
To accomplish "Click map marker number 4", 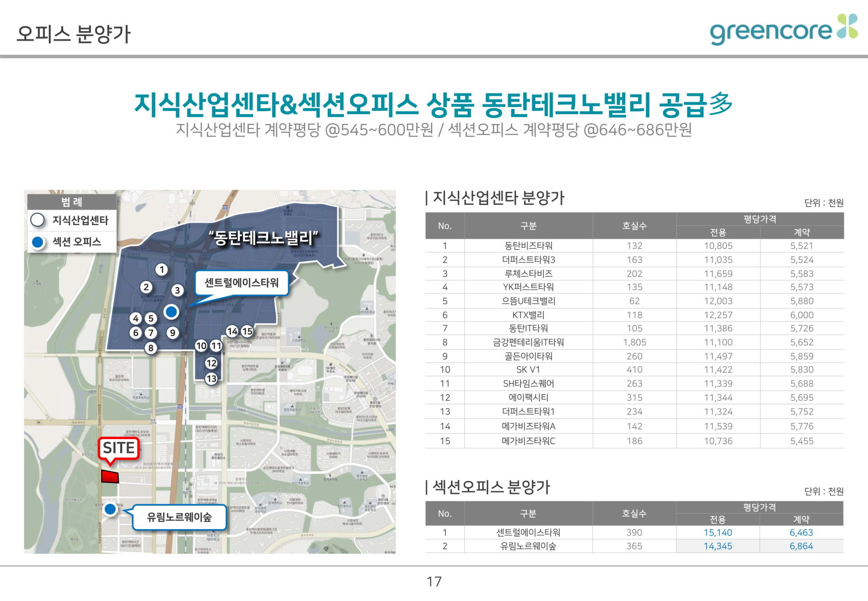I will point(136,318).
